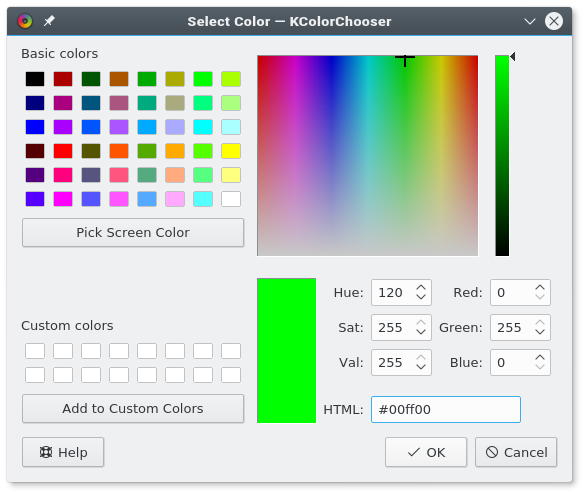Select the cyan basic color swatch
Image resolution: width=585 pixels, height=495 pixels.
coord(203,127)
